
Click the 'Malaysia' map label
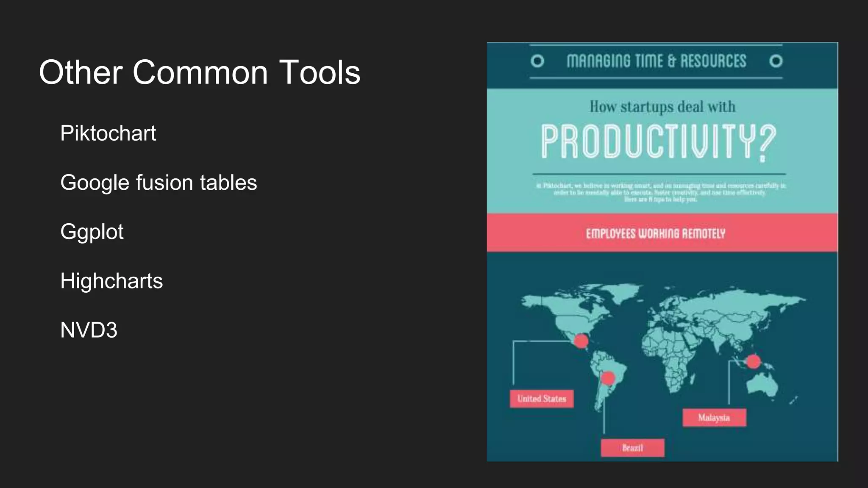tap(714, 418)
